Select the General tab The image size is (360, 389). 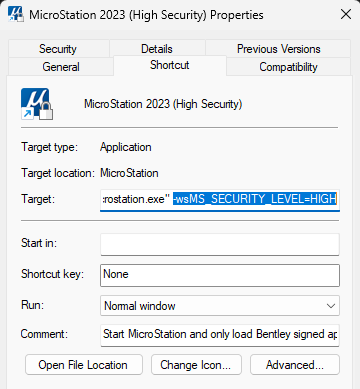click(x=61, y=67)
